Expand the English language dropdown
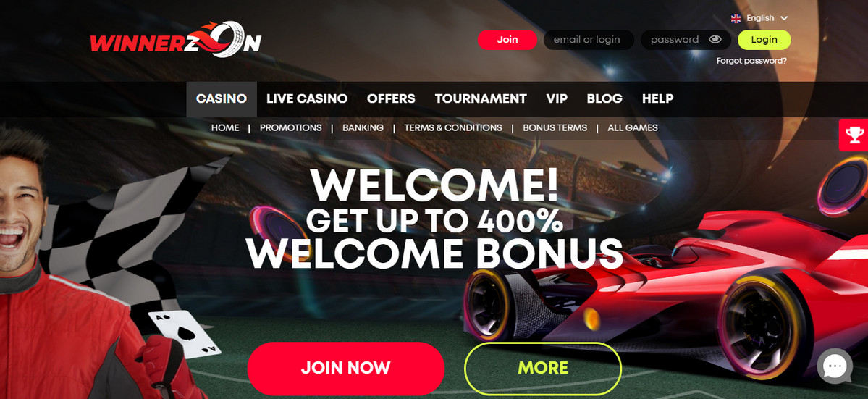The image size is (868, 399). [759, 18]
